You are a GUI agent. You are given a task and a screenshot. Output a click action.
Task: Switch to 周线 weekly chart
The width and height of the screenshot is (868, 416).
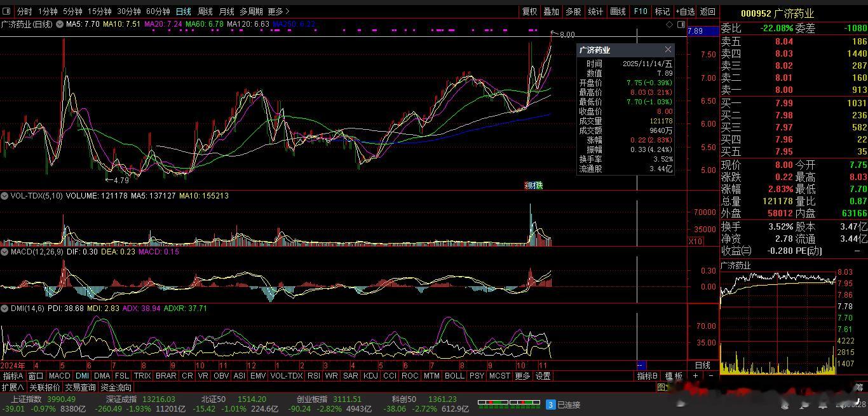[x=205, y=11]
